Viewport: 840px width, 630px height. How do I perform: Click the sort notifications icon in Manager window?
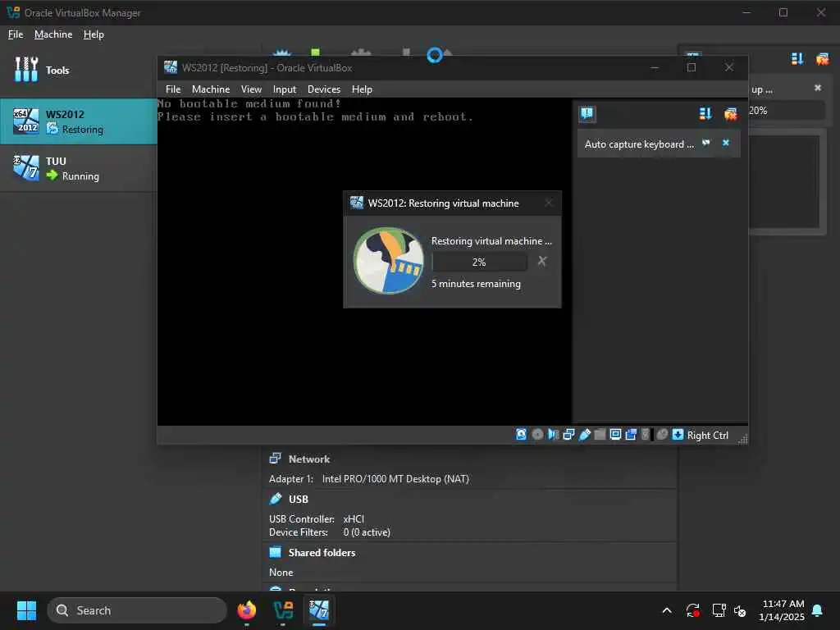tap(797, 58)
